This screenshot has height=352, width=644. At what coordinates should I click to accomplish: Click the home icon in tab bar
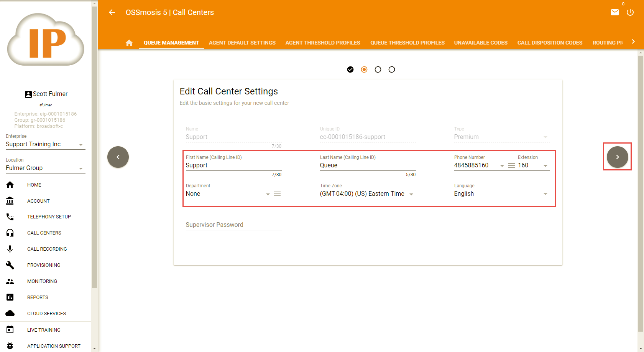(x=129, y=43)
